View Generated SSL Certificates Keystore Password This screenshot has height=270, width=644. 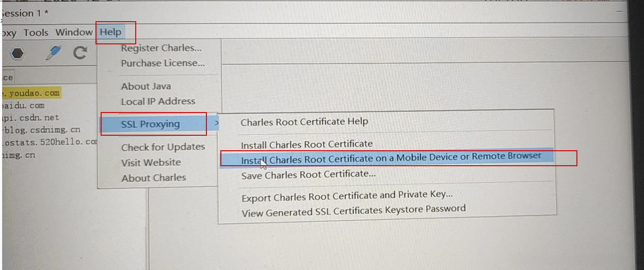point(353,210)
